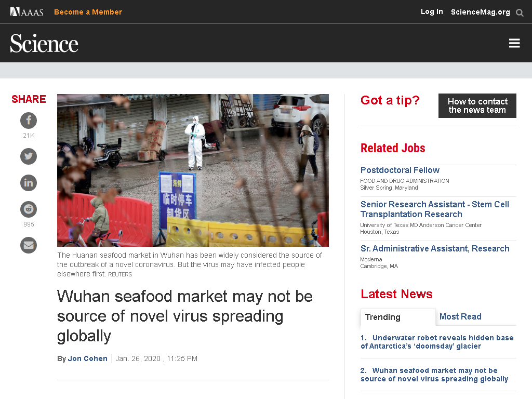The image size is (532, 399).
Task: Click the AAAS logo
Action: (27, 12)
